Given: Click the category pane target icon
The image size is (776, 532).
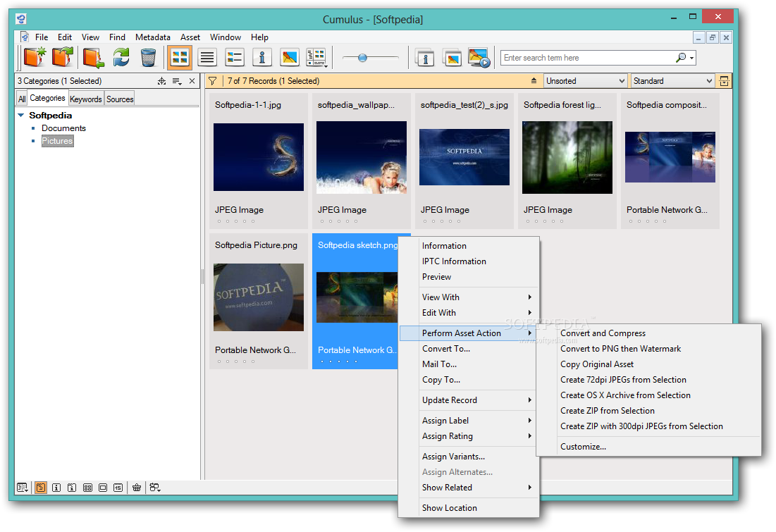Looking at the screenshot, I should [162, 81].
